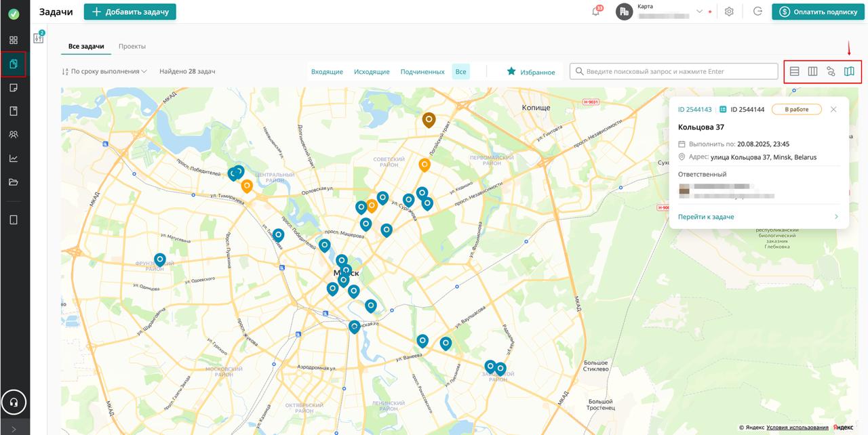The width and height of the screenshot is (868, 435).
Task: Select the tasks icon in left sidebar
Action: [x=14, y=64]
